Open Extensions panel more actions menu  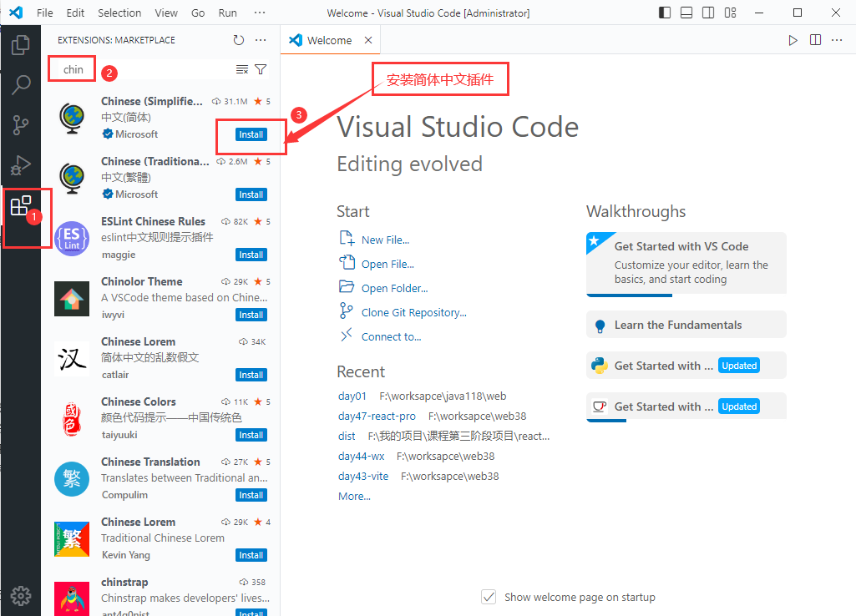click(x=261, y=40)
